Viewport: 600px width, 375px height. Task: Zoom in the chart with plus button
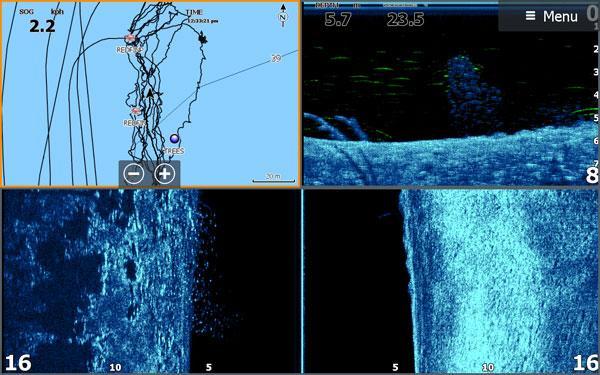click(165, 174)
